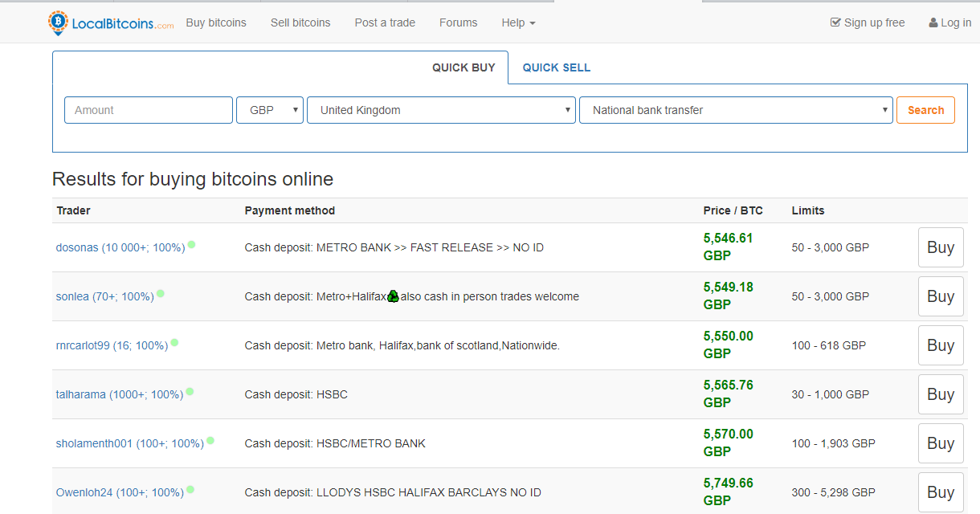Open trader dosonas profile
980x514 pixels.
point(120,247)
